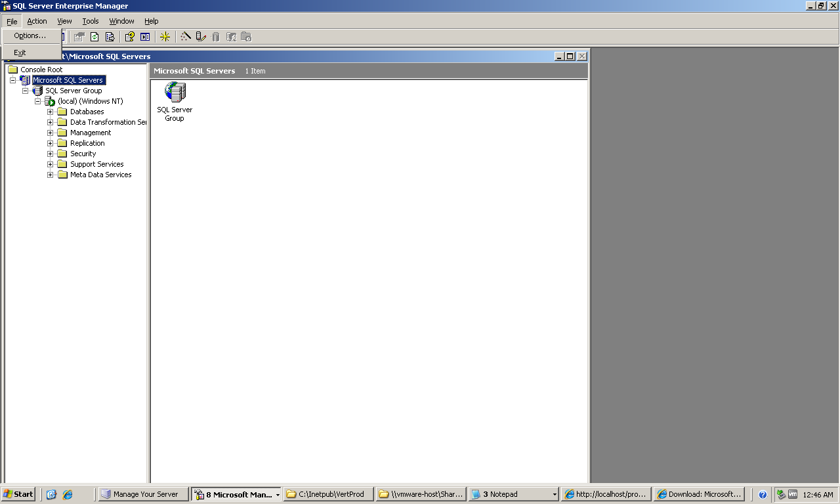Choose Options... from the File menu
This screenshot has width=840, height=504.
(30, 35)
